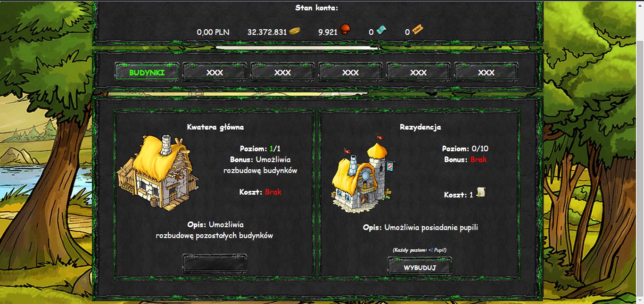Screen dimensions: 644x304
Task: Click the scroll icon beside Koszt: 1
Action: pos(480,193)
